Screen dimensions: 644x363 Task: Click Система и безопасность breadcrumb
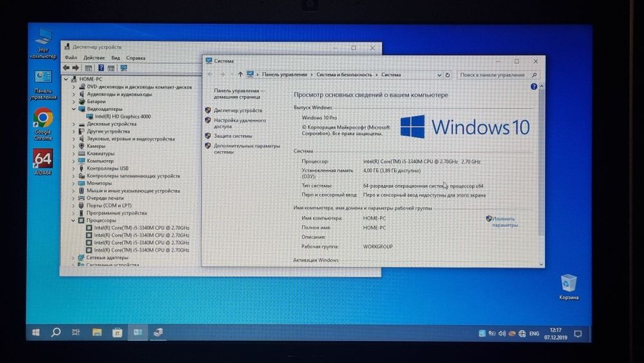[x=344, y=75]
